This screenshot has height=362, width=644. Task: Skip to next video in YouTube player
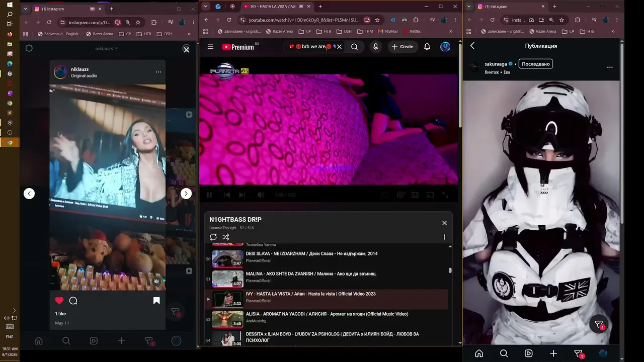click(242, 195)
